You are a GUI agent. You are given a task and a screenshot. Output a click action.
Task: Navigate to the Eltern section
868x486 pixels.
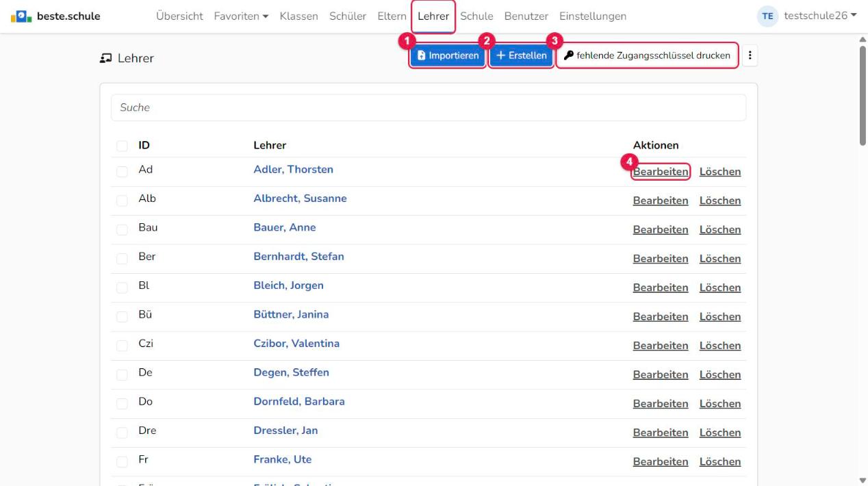coord(392,16)
